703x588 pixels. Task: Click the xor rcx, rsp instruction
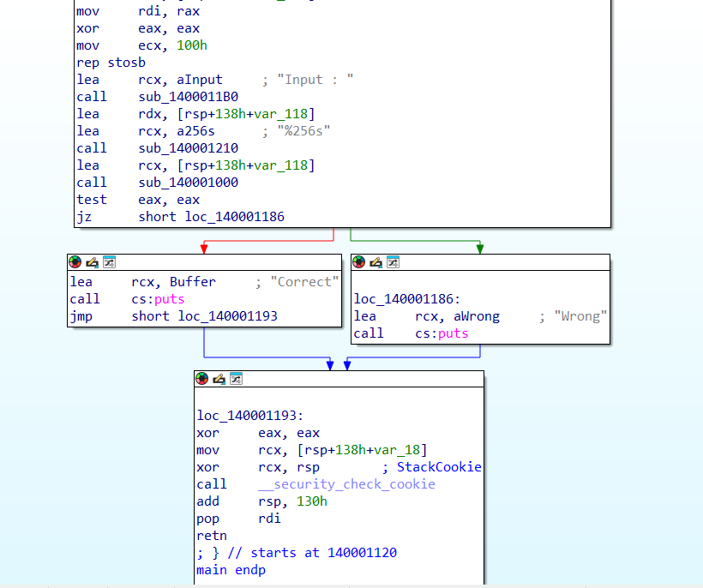tap(258, 467)
